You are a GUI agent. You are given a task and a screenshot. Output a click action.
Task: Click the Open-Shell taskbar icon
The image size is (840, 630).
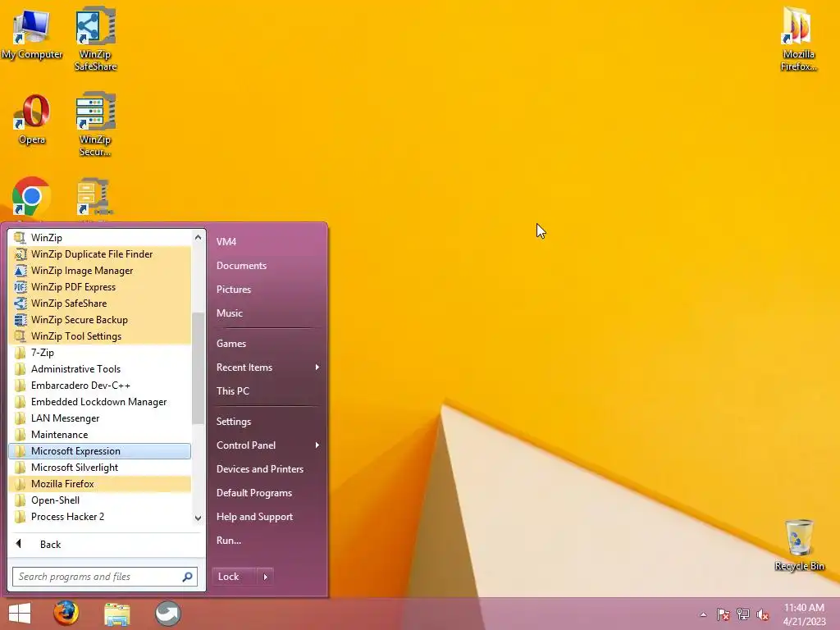click(168, 614)
